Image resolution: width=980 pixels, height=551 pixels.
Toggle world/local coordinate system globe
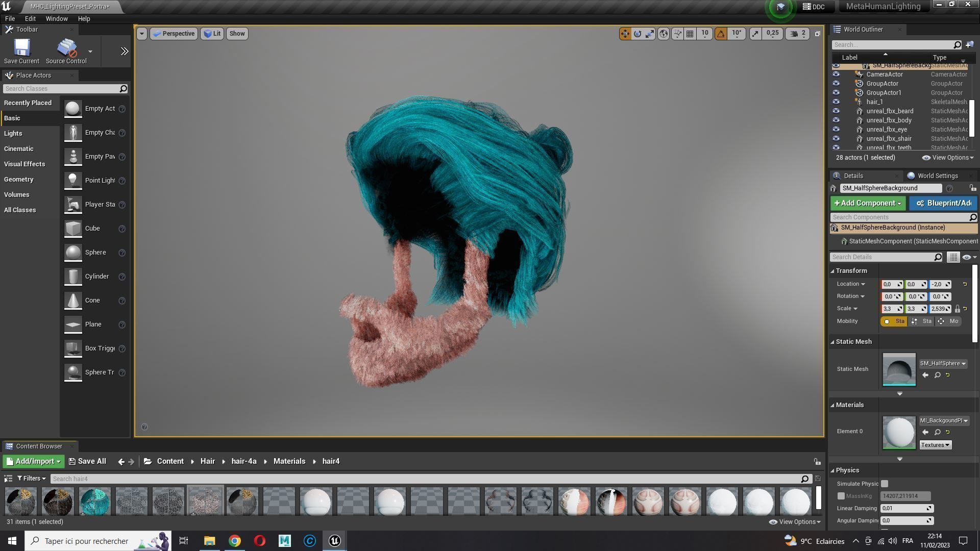tap(664, 34)
